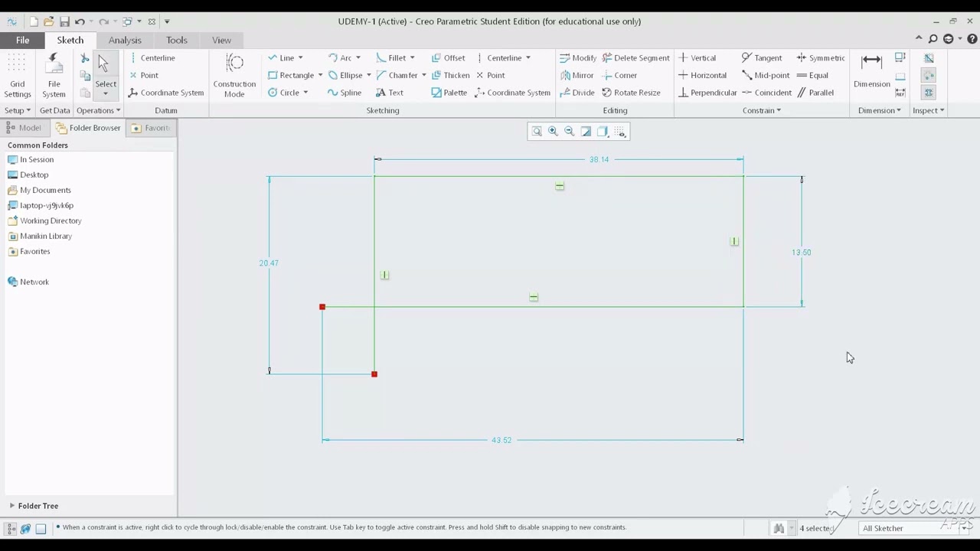Click the Dimension tool
This screenshot has height=551, width=980.
click(x=871, y=71)
